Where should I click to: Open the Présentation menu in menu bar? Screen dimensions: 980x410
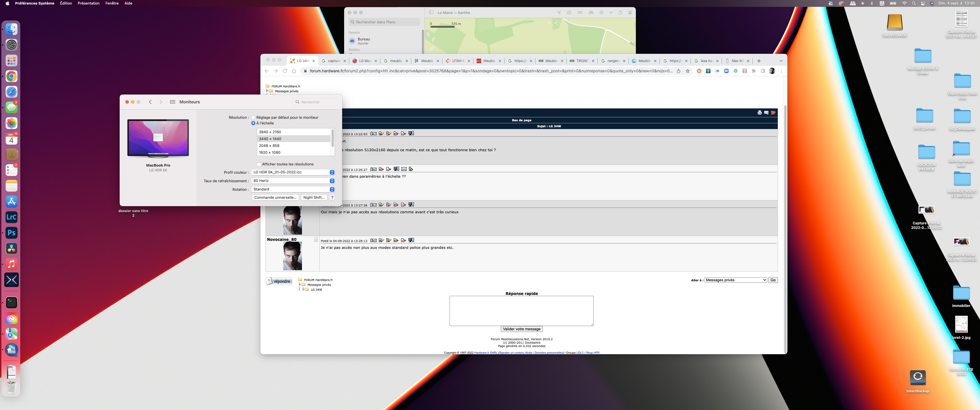coord(88,3)
